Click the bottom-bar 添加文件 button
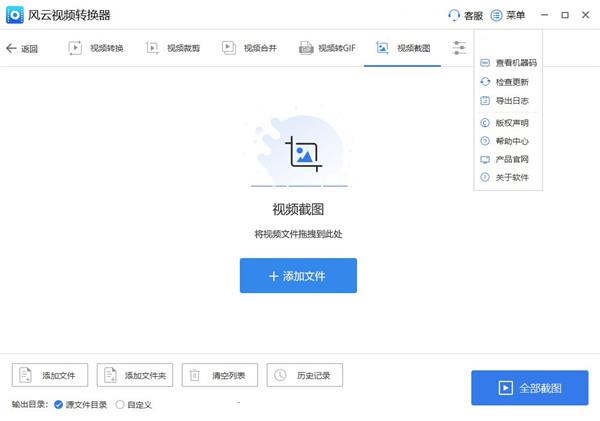 [x=50, y=375]
